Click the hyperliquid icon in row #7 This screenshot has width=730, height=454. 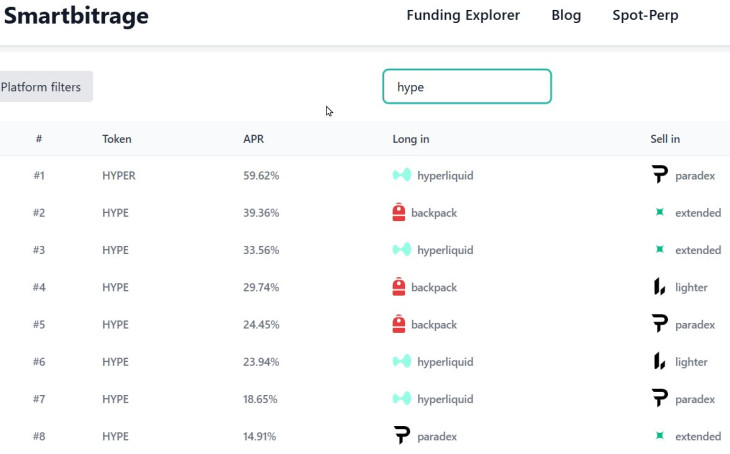[402, 399]
